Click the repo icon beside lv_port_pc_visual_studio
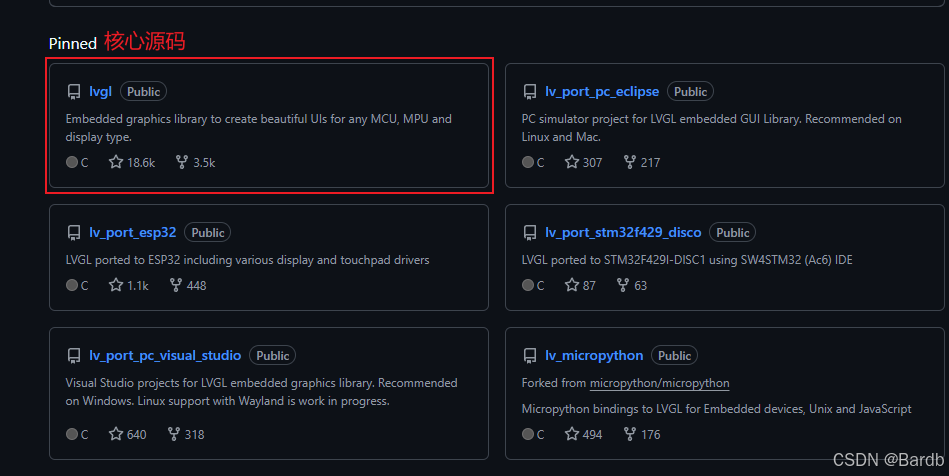The image size is (949, 476). (x=74, y=356)
